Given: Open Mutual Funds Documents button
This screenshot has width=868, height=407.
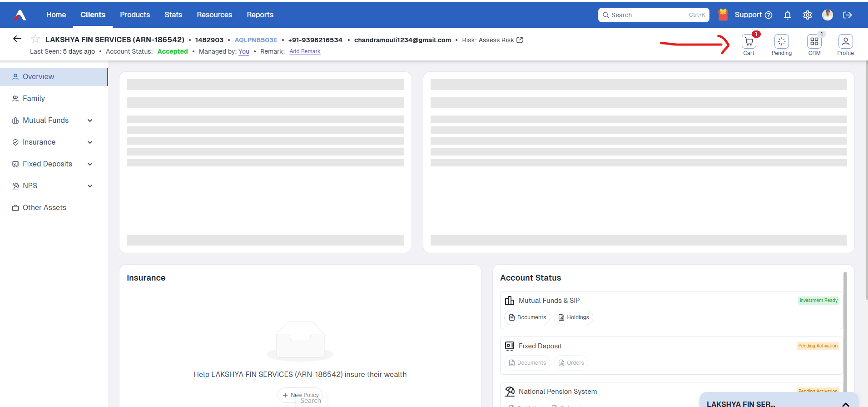Looking at the screenshot, I should tap(527, 317).
